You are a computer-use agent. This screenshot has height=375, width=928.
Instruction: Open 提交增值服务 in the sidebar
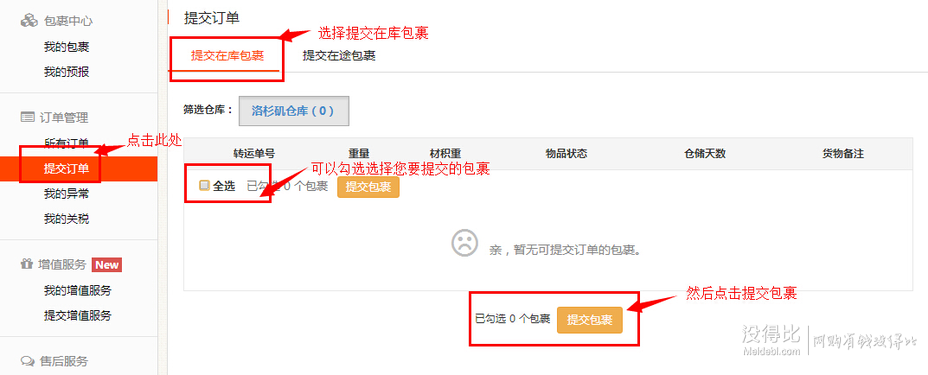[x=78, y=315]
